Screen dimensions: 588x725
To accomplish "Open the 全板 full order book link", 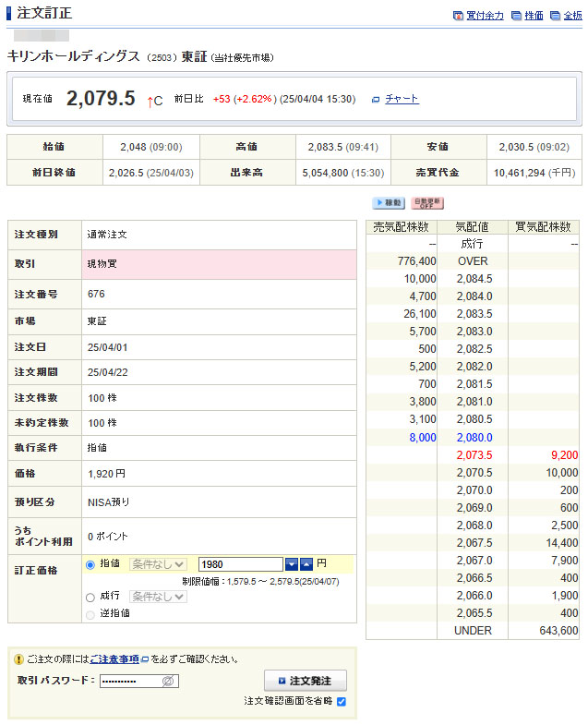I will tap(572, 16).
